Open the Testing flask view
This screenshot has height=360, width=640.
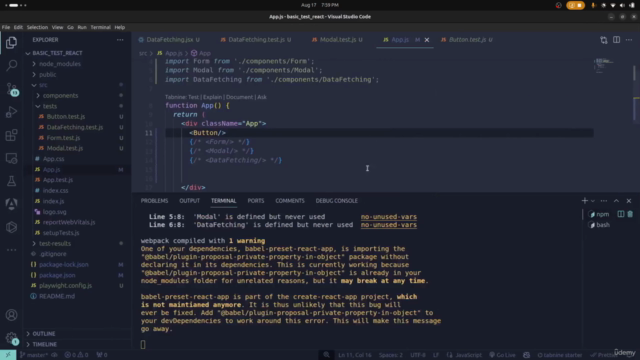tap(11, 181)
